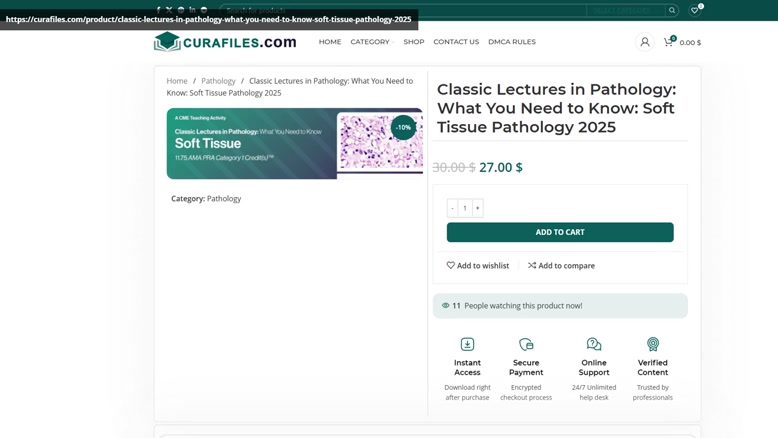This screenshot has height=438, width=778.
Task: Click Add to compare link
Action: (x=561, y=265)
